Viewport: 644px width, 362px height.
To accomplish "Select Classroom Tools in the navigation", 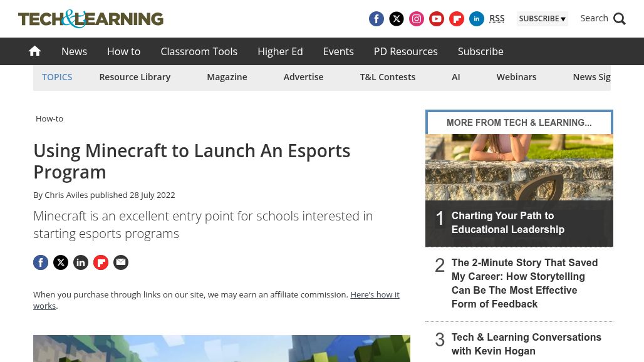I will click(199, 51).
